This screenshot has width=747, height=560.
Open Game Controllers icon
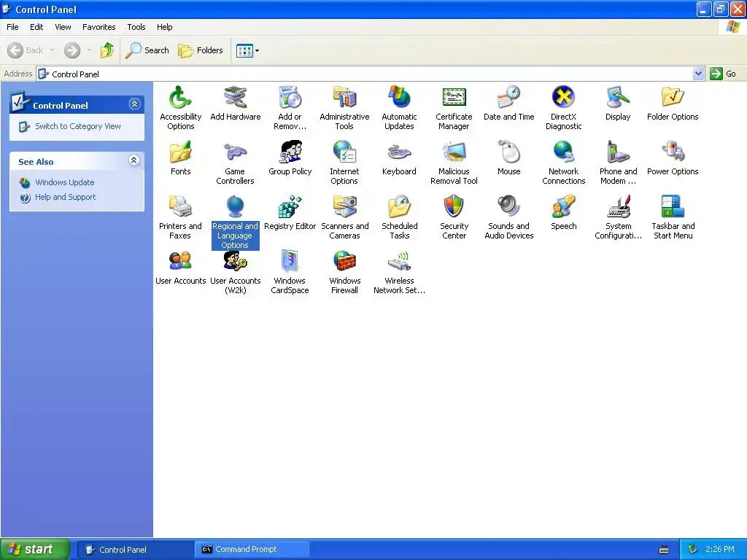(235, 163)
